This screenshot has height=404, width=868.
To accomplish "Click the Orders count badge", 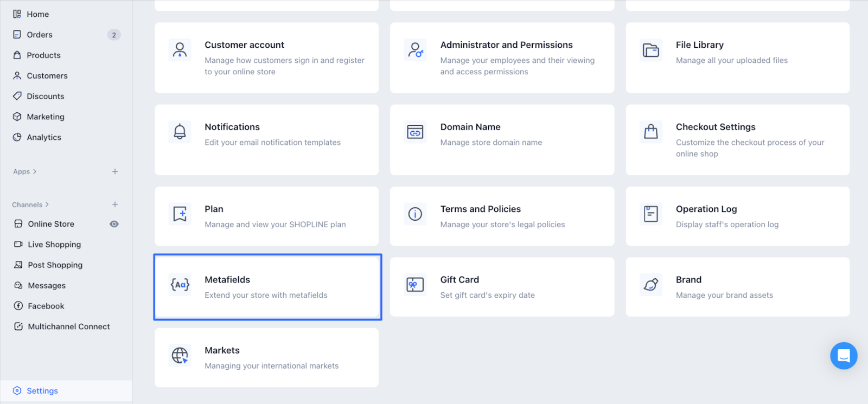I will [x=114, y=35].
